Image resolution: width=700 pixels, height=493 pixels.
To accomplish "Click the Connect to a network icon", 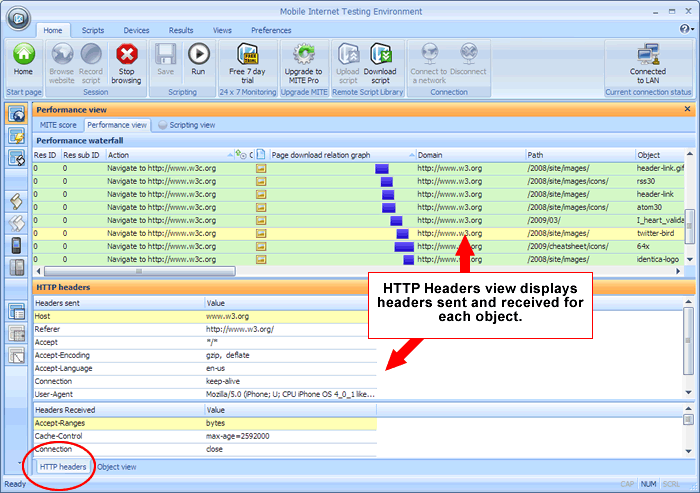I will tap(429, 54).
